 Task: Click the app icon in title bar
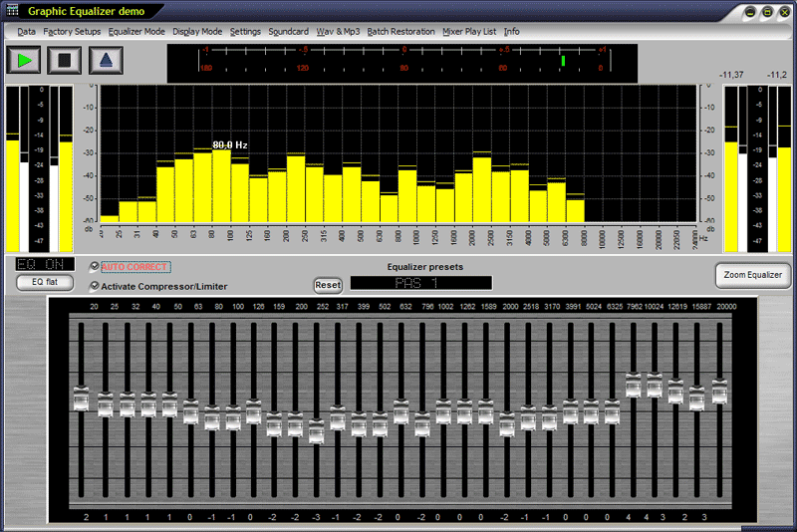(12, 12)
